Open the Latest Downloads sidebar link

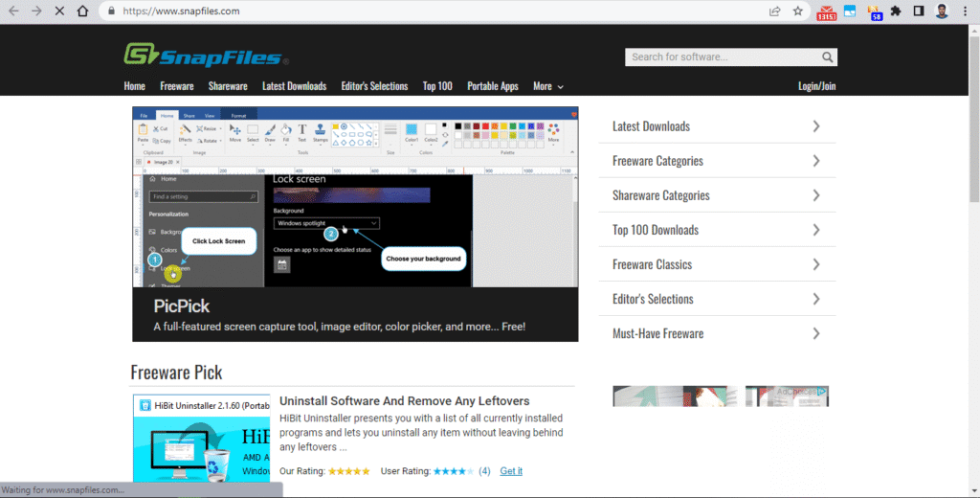point(651,126)
